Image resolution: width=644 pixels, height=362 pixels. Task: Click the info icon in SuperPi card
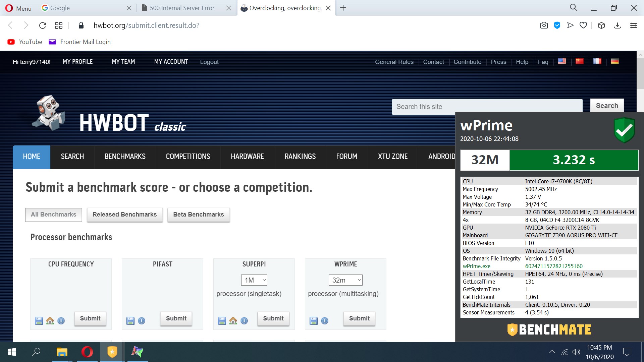[244, 321]
